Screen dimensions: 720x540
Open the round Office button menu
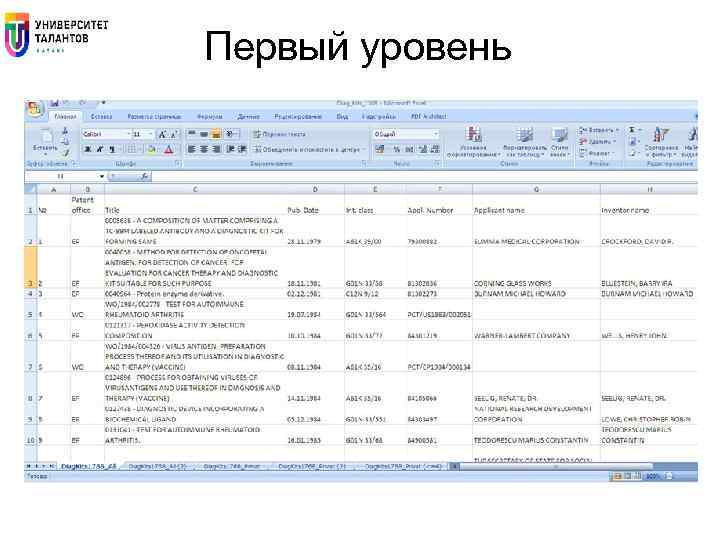pyautogui.click(x=35, y=108)
